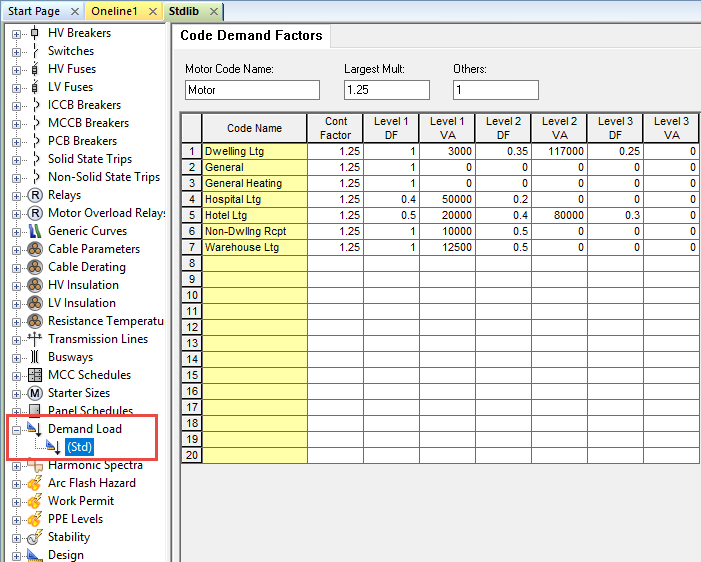Close the Stdlib tab
The image size is (701, 562).
tap(215, 11)
